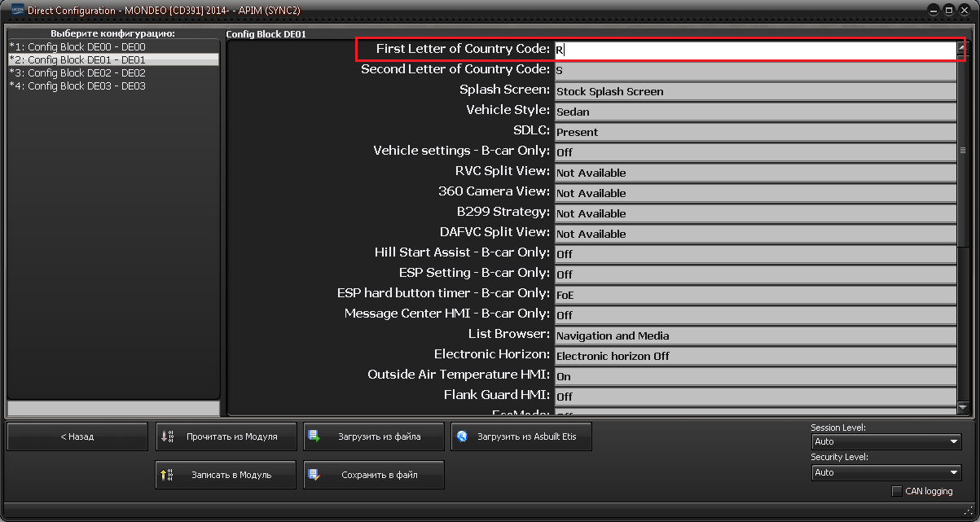
Task: Select Config Block DE02 in the list
Action: [77, 73]
